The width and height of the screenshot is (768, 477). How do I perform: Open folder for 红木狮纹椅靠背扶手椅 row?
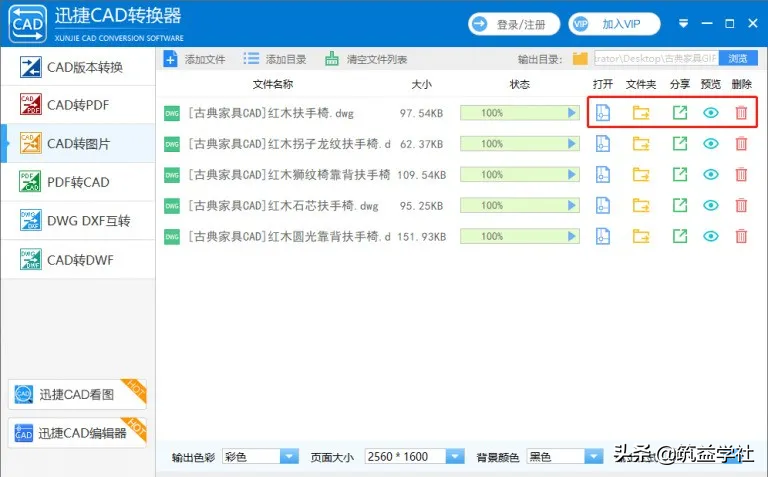tap(641, 175)
